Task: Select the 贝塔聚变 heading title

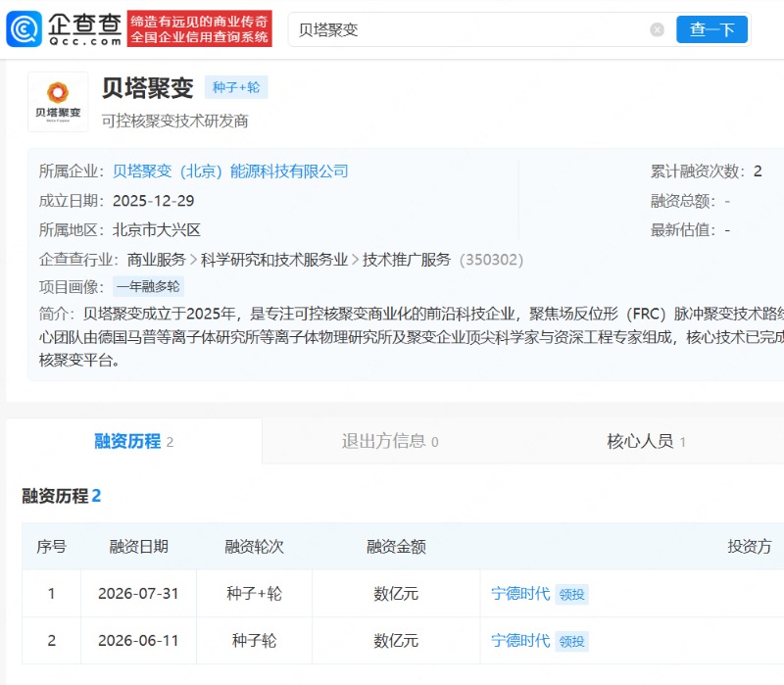Action: tap(148, 88)
